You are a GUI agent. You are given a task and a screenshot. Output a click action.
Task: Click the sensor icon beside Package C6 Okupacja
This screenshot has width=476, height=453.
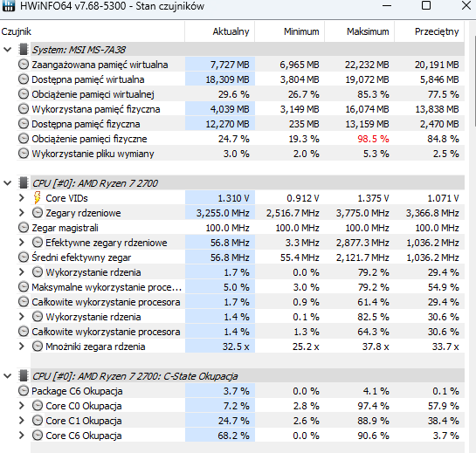[x=24, y=391]
